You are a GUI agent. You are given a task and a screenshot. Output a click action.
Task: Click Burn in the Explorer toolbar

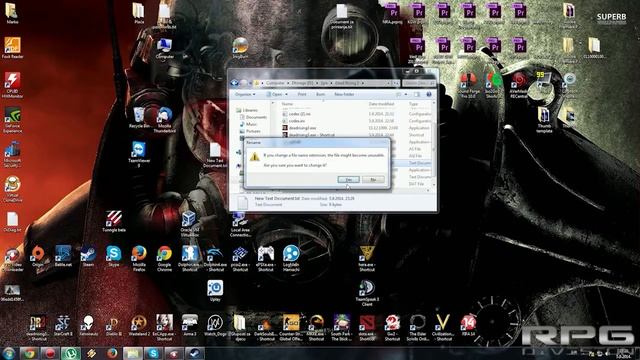[320, 94]
